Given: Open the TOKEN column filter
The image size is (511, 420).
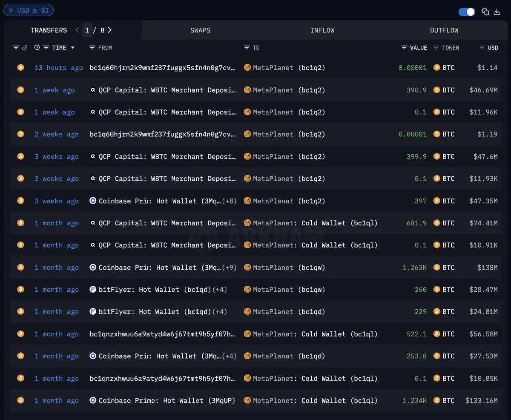Looking at the screenshot, I should tap(436, 48).
